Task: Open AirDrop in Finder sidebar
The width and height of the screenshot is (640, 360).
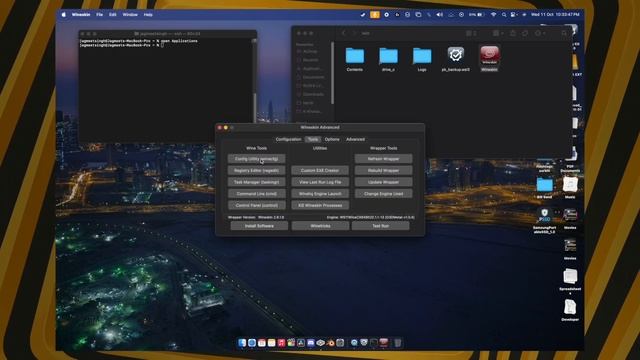Action: (x=308, y=51)
